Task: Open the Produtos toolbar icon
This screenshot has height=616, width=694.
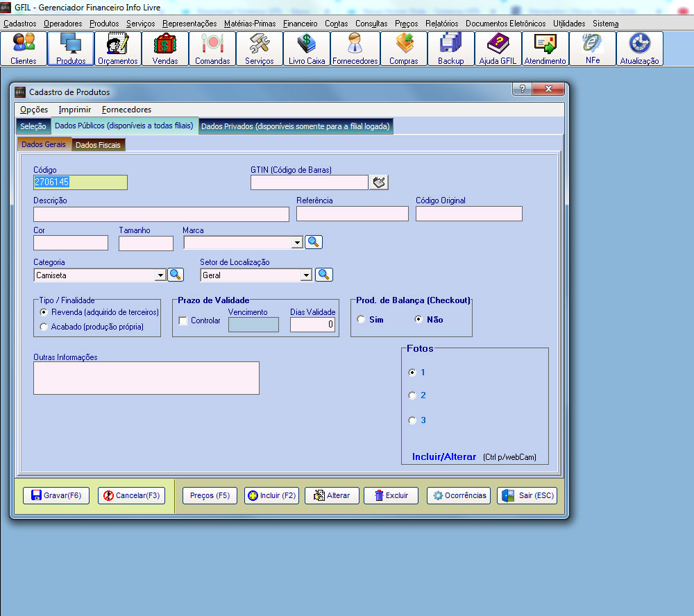Action: point(71,49)
